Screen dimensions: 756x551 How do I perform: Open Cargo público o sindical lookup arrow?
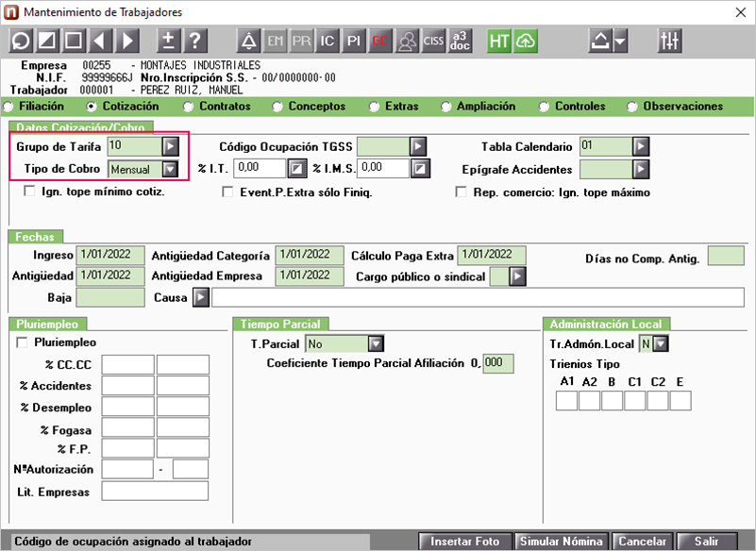(x=517, y=276)
